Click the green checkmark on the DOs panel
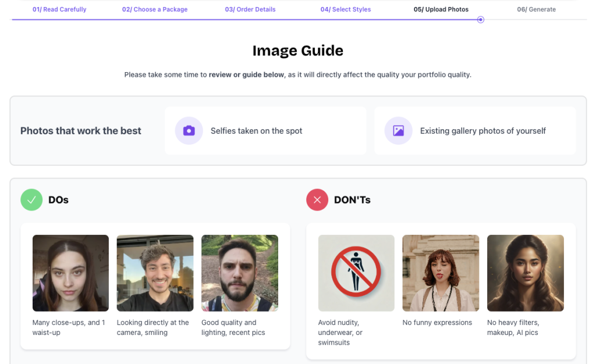Image resolution: width=596 pixels, height=364 pixels. (31, 199)
